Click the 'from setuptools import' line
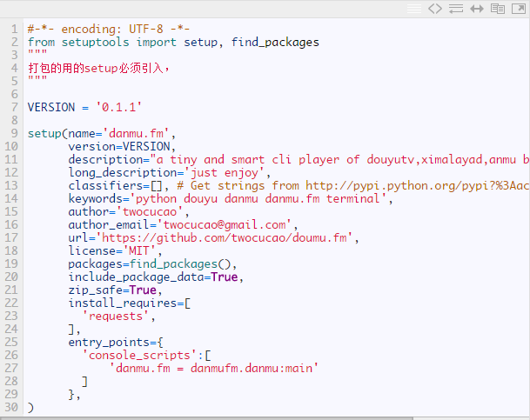This screenshot has width=530, height=420. [x=173, y=43]
